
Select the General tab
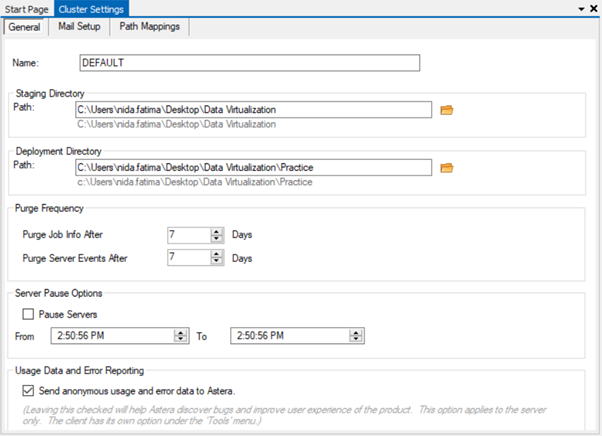24,27
